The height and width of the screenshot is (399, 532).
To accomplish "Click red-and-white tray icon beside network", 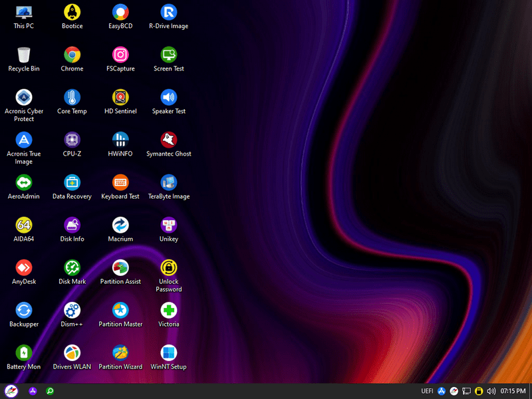I will [454, 391].
